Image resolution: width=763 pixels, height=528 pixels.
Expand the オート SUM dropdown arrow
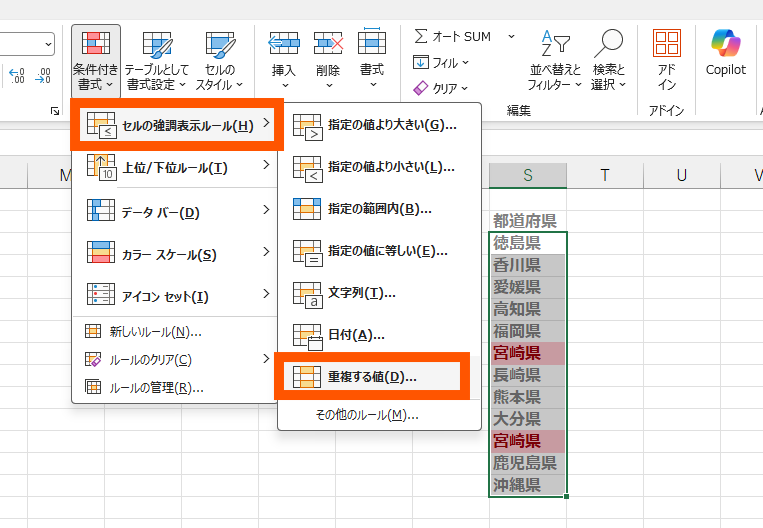tap(511, 36)
